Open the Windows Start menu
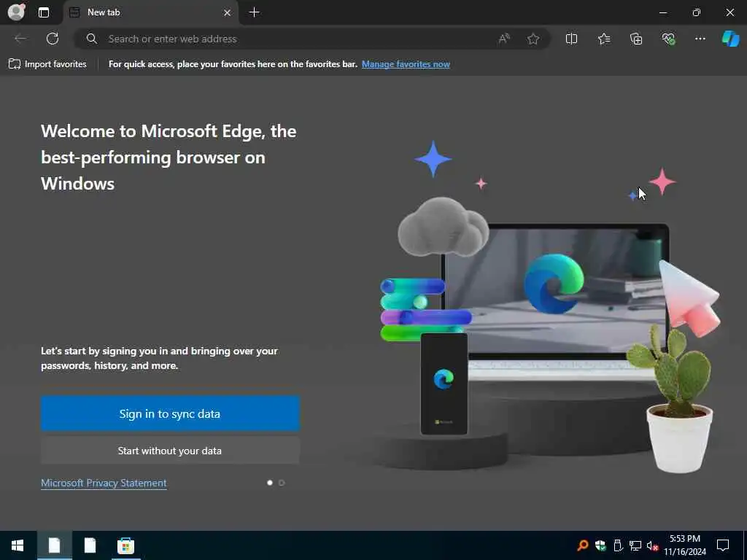The image size is (747, 560). [x=18, y=545]
